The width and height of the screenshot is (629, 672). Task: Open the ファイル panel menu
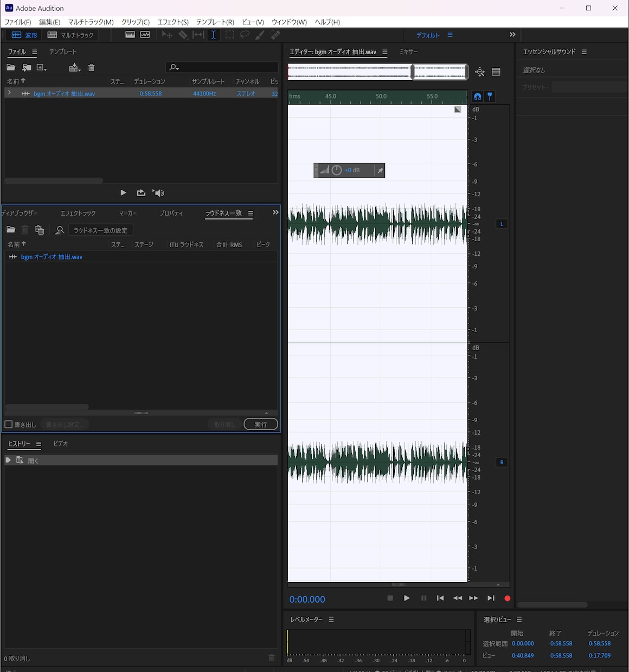(35, 52)
